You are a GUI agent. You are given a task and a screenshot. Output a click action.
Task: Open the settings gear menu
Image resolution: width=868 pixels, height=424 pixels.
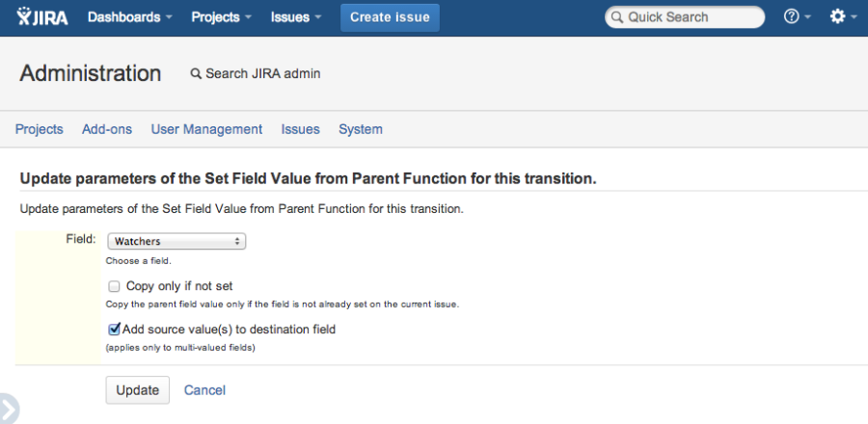tap(843, 17)
